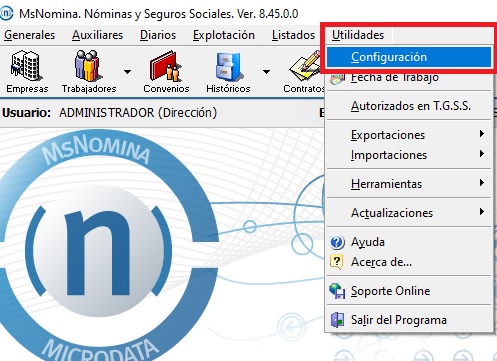Screen dimensions: 497x361
Task: Click the Soporte Online globe icon
Action: (337, 291)
